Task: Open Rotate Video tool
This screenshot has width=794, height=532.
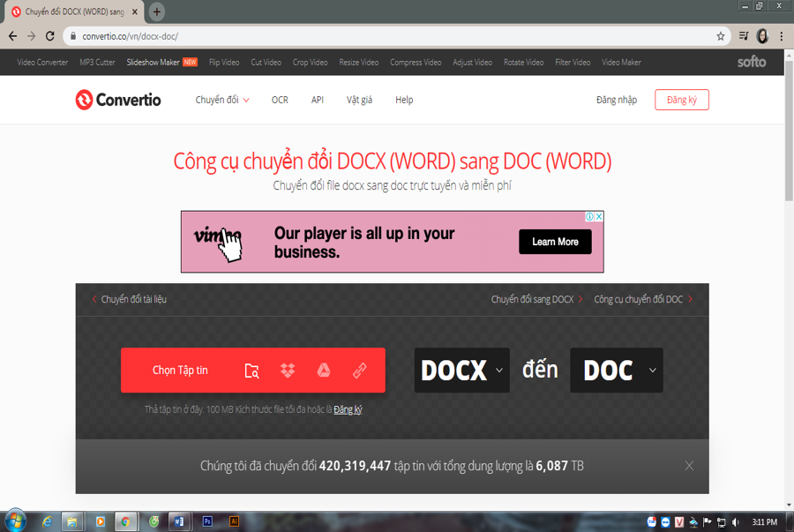Action: tap(523, 63)
